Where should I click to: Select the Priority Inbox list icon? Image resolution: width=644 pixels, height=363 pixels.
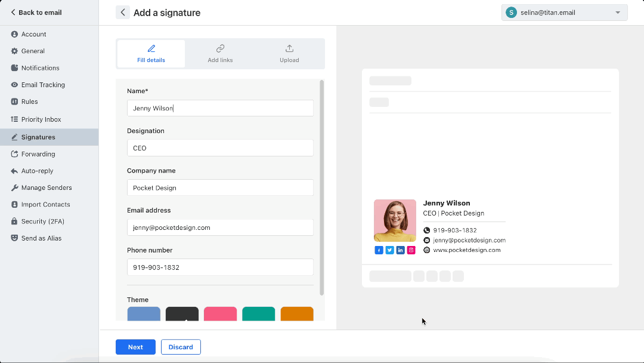coord(14,119)
